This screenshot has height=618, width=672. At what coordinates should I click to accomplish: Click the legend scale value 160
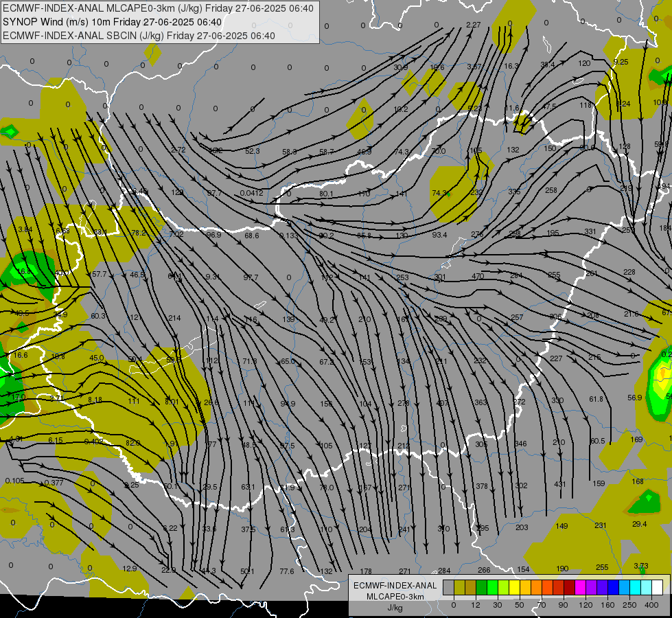coord(607,605)
